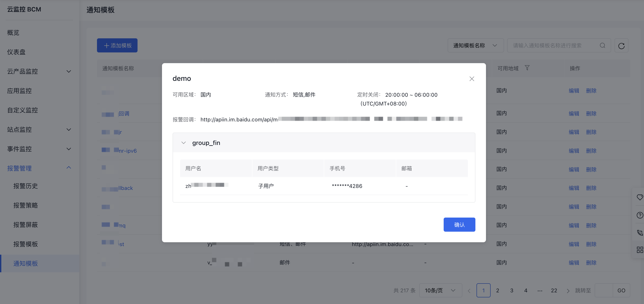
Task: Click the 20:00:00 ~ 06:00:00 schedule value
Action: [411, 95]
